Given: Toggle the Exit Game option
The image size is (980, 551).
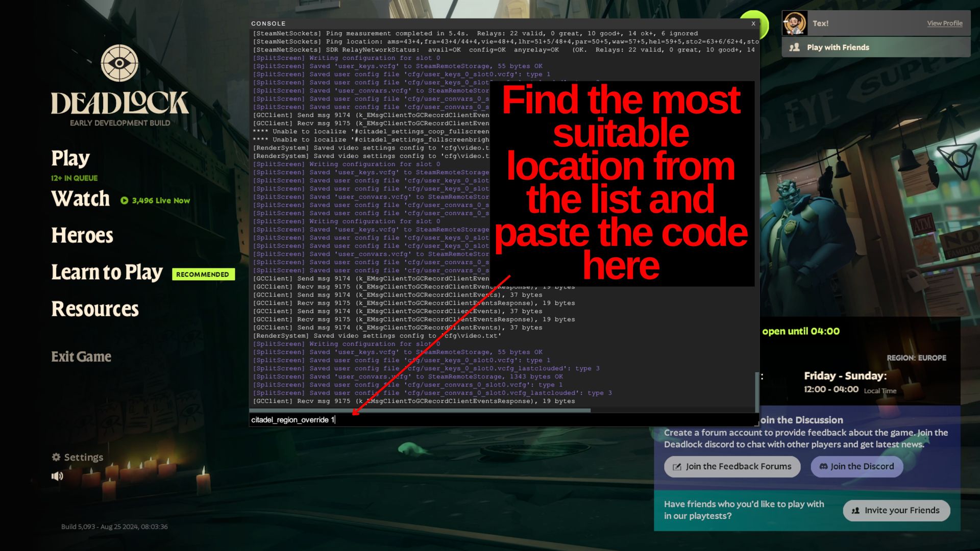Looking at the screenshot, I should [82, 356].
